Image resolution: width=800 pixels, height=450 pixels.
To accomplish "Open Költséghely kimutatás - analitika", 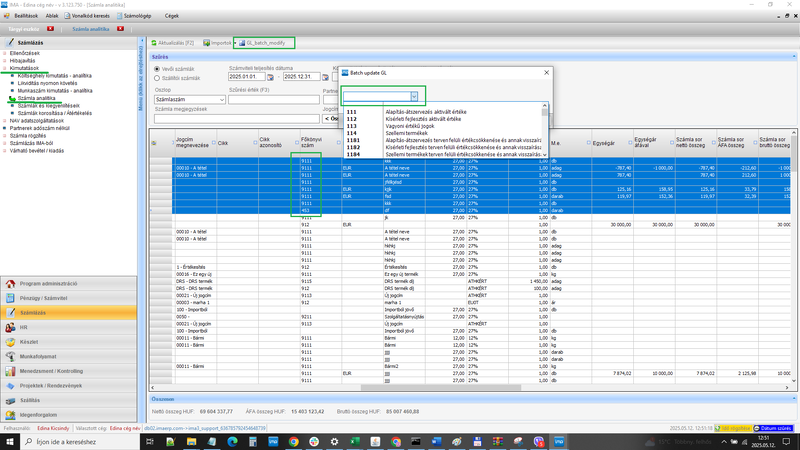I will point(55,76).
